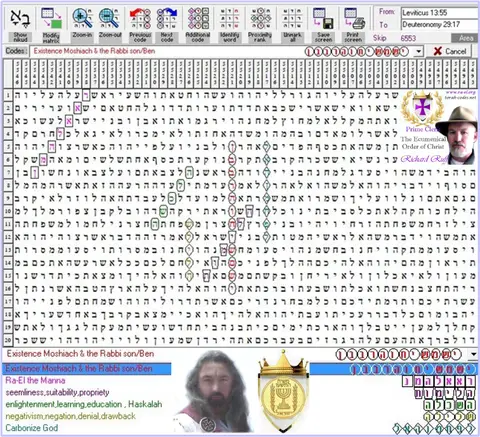The width and height of the screenshot is (480, 437).
Task: Click matrix row number 10
Action: [x=8, y=211]
